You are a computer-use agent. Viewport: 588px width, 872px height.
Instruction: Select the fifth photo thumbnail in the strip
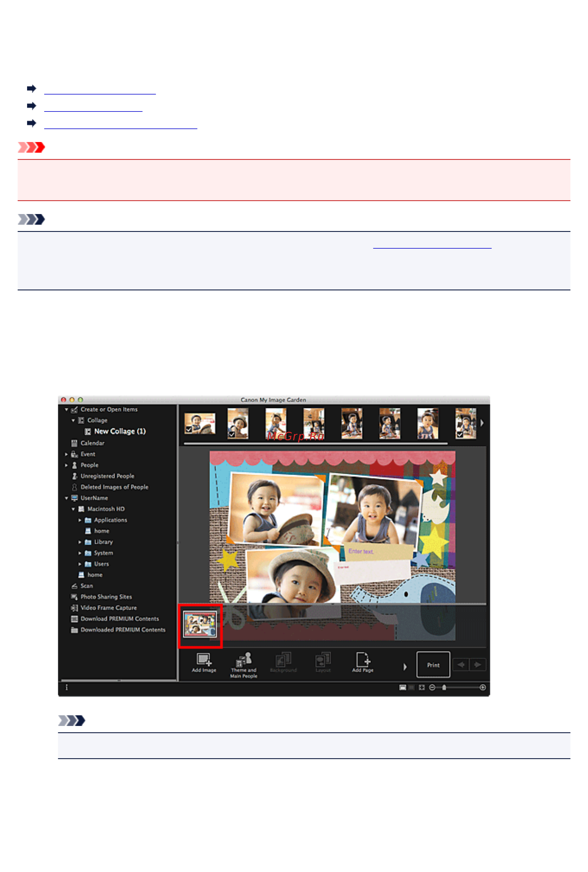tap(352, 423)
